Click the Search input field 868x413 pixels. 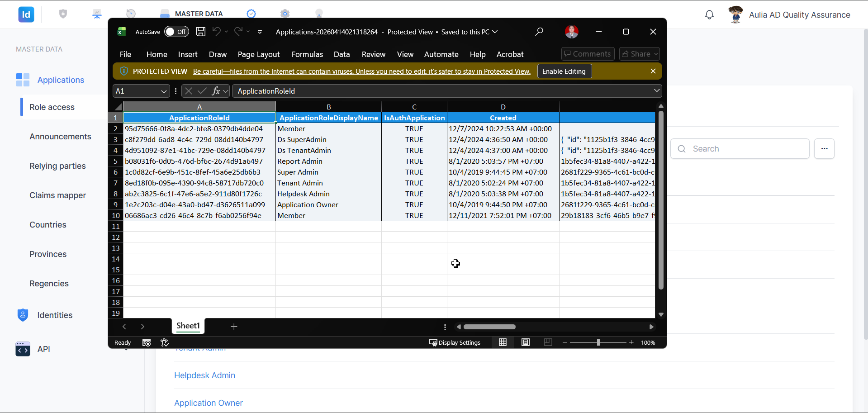(x=740, y=149)
